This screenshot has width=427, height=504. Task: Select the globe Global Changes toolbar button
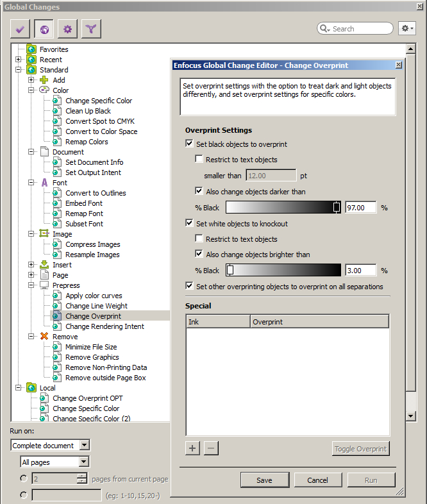pos(44,29)
